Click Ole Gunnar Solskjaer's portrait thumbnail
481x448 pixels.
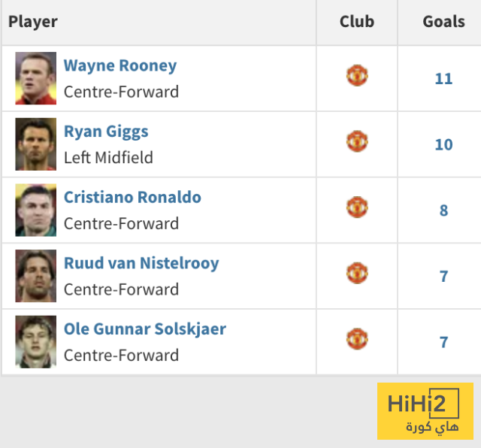pos(36,342)
